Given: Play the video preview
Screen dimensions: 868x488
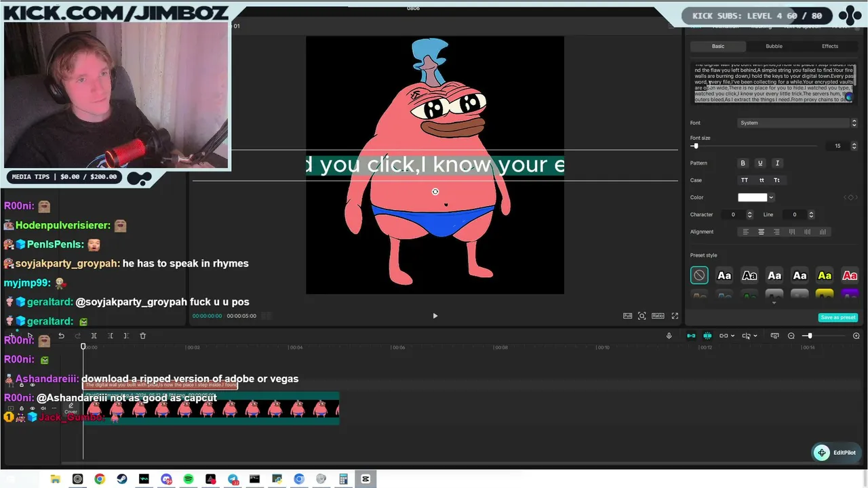Looking at the screenshot, I should (435, 316).
